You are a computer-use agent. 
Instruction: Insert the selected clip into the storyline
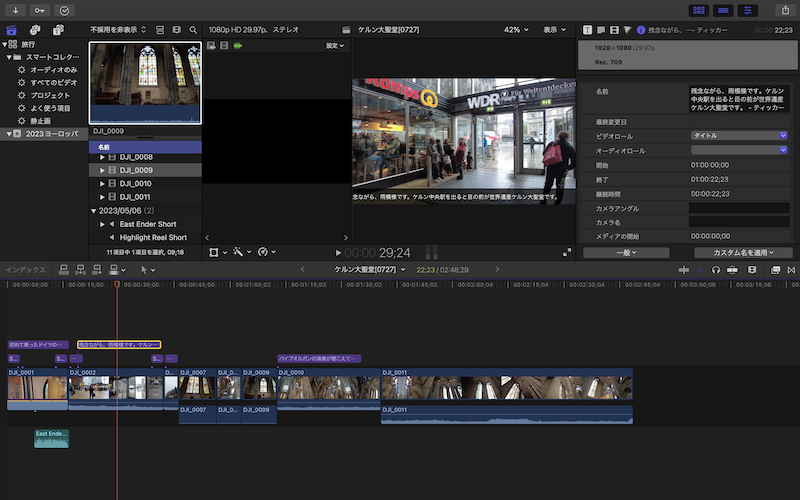tap(80, 270)
